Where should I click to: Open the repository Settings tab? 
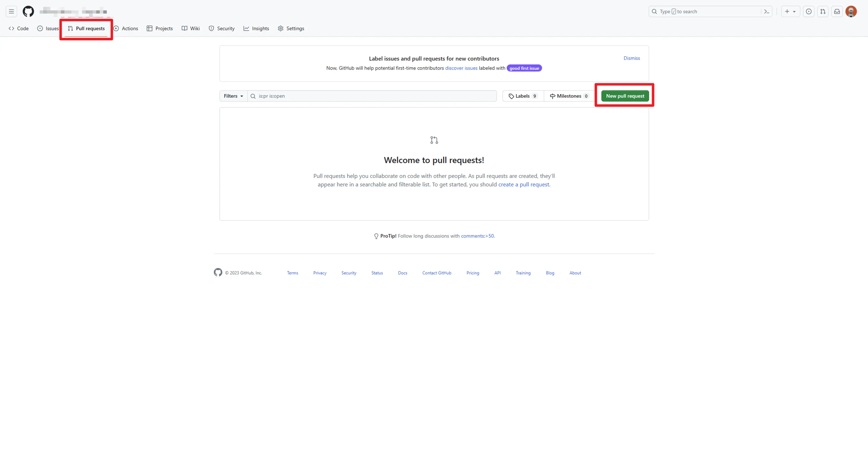(291, 28)
